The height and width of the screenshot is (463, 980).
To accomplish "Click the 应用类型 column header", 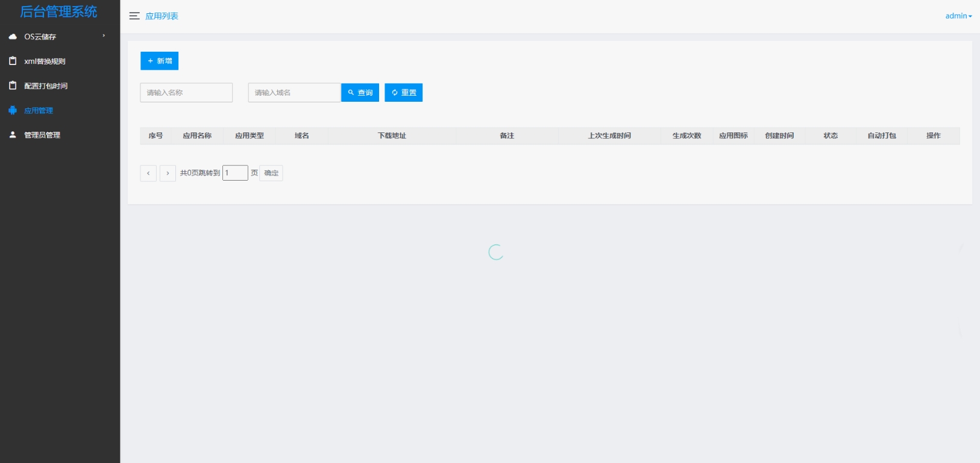I will coord(250,136).
